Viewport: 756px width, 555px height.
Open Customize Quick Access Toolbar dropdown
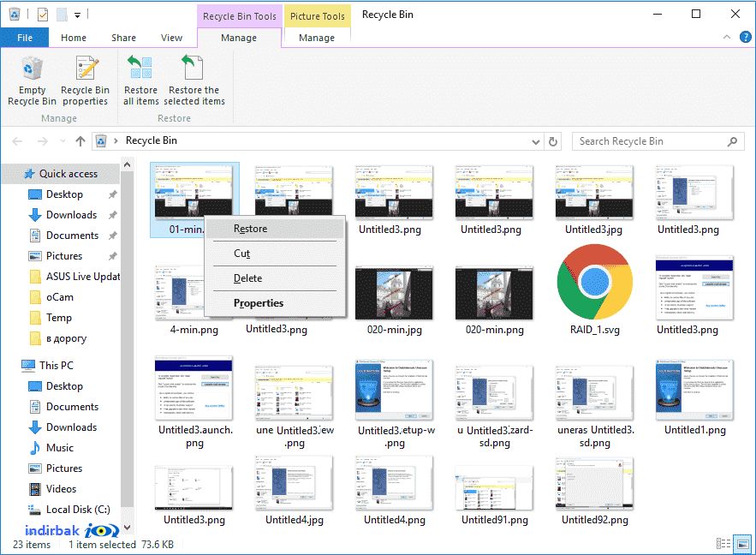pyautogui.click(x=77, y=15)
